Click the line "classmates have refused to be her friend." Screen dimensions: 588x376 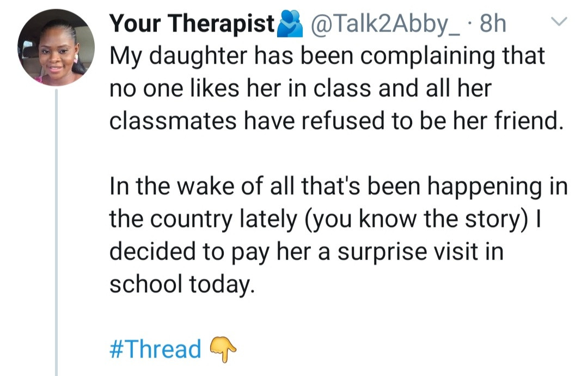tap(335, 121)
